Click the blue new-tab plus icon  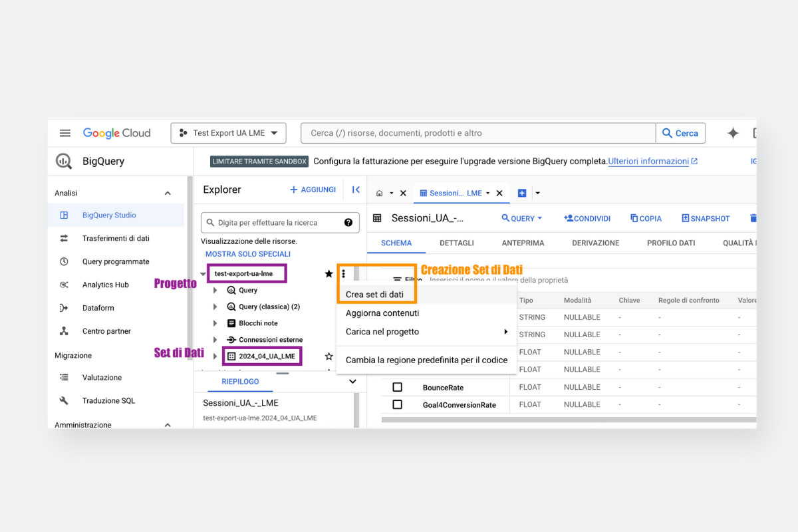pos(522,194)
